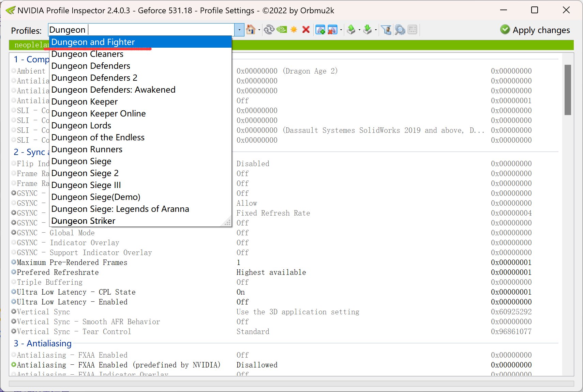583x392 pixels.
Task: Click gear icon beside Vertical Sync - Tear Control
Action: pos(14,331)
